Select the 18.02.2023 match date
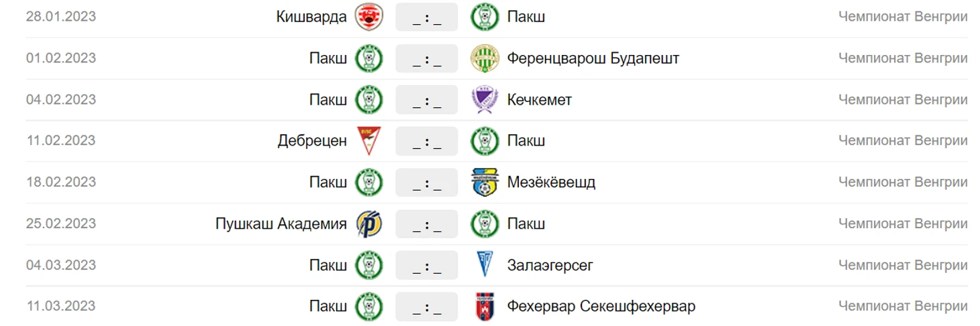The image size is (980, 326). (x=61, y=182)
